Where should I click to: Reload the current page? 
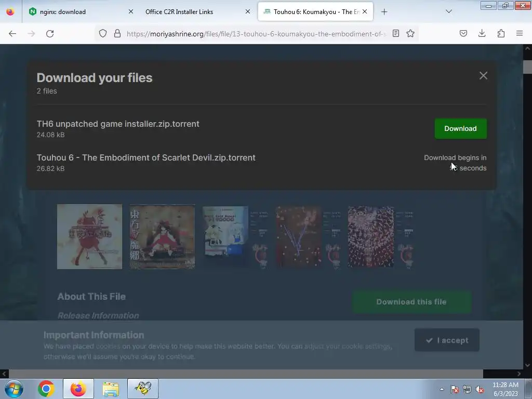pyautogui.click(x=50, y=34)
